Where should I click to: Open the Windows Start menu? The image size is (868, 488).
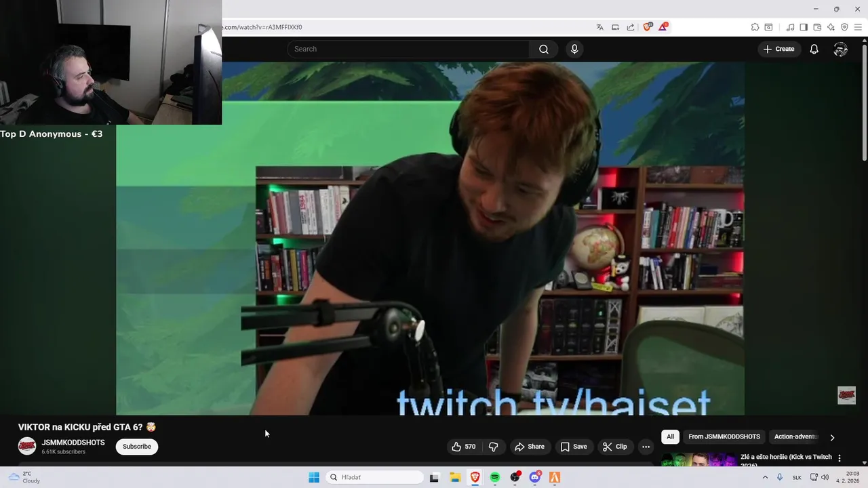[x=314, y=477]
